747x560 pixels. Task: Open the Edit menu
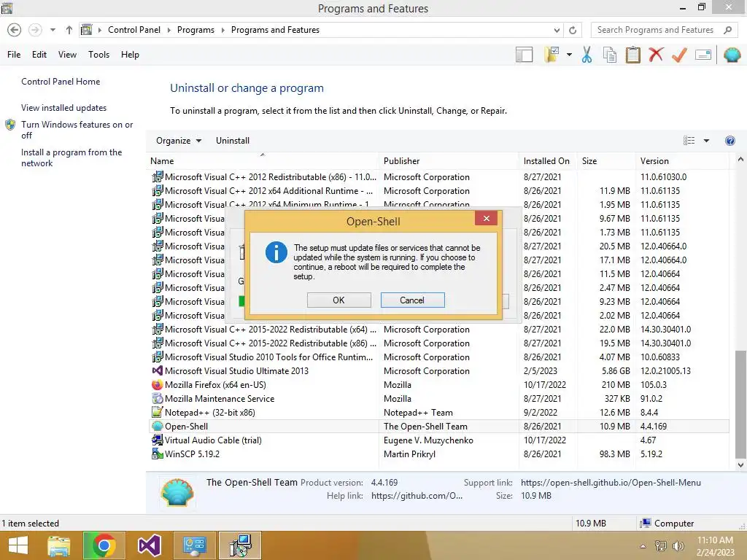click(x=39, y=55)
